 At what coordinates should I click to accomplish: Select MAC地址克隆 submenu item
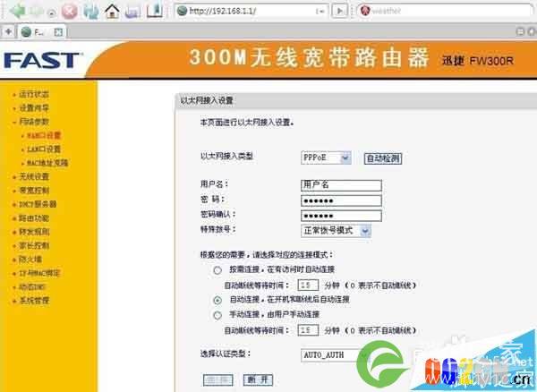tap(47, 163)
